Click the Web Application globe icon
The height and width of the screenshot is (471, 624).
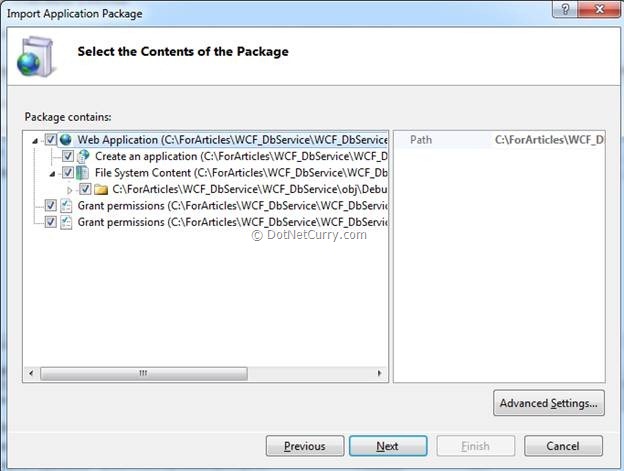66,140
